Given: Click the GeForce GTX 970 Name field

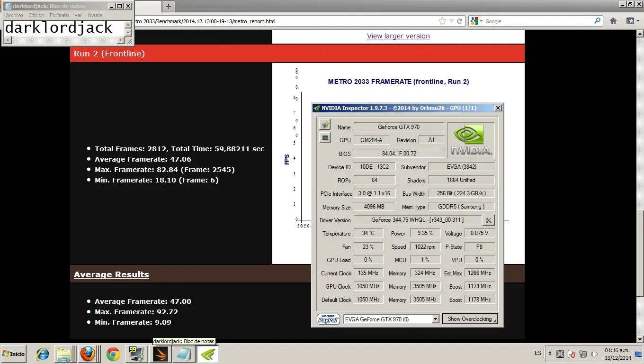Looking at the screenshot, I should [x=399, y=127].
